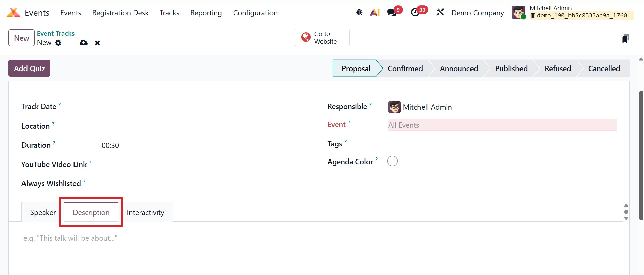This screenshot has width=644, height=275.
Task: Click the Add Quiz button
Action: [30, 68]
